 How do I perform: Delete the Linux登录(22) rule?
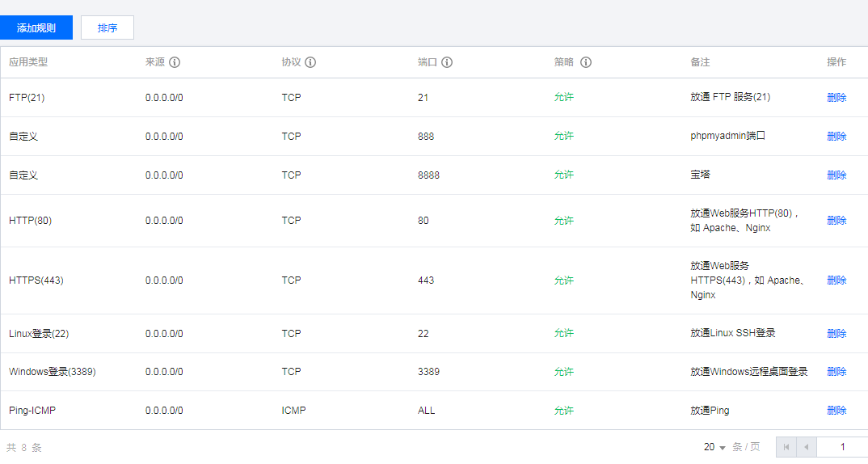836,333
